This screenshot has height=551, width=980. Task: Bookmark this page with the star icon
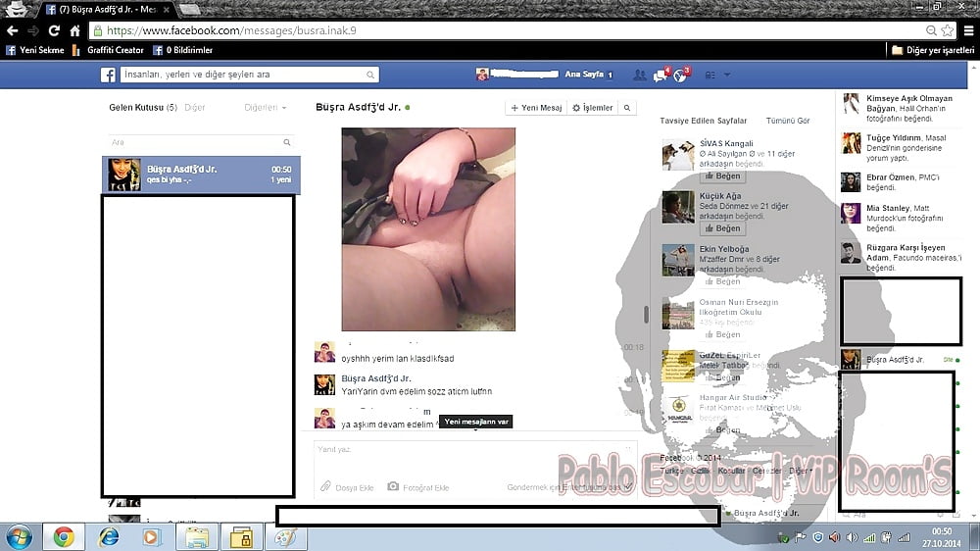(x=947, y=30)
